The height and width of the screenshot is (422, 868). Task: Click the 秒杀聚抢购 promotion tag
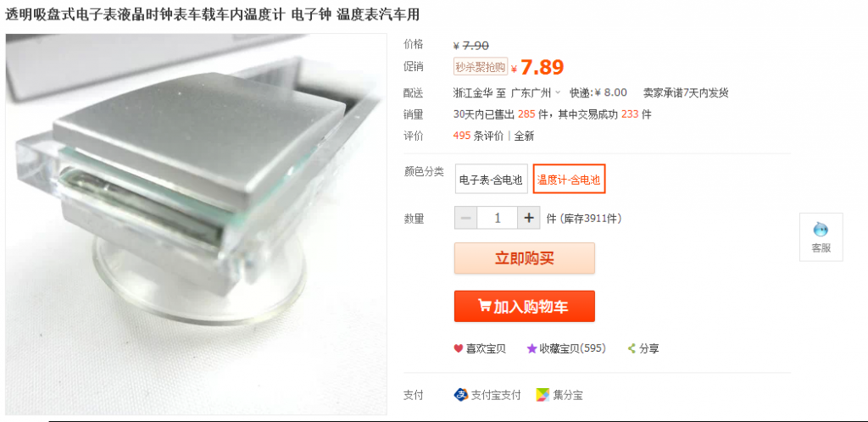(481, 67)
